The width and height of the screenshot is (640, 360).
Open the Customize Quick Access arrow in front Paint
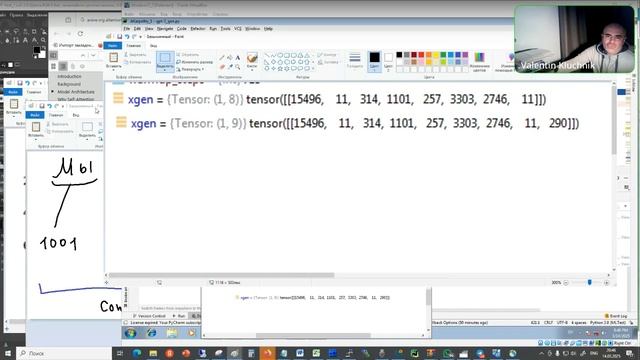click(x=141, y=37)
